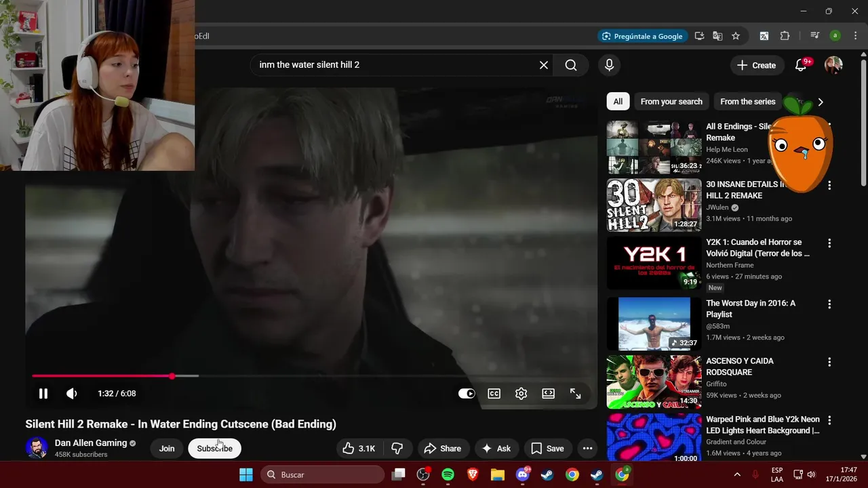The height and width of the screenshot is (488, 868).
Task: Open the YouTube account avatar menu
Action: [833, 65]
